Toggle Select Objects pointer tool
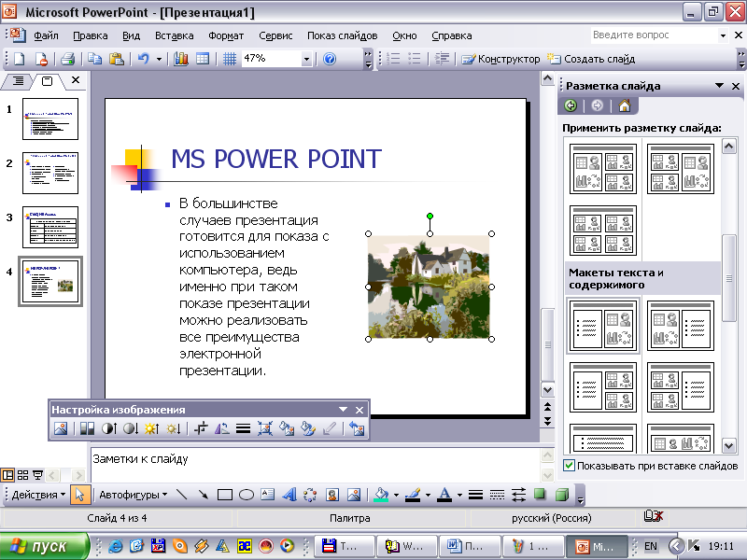The image size is (747, 560). click(x=79, y=495)
